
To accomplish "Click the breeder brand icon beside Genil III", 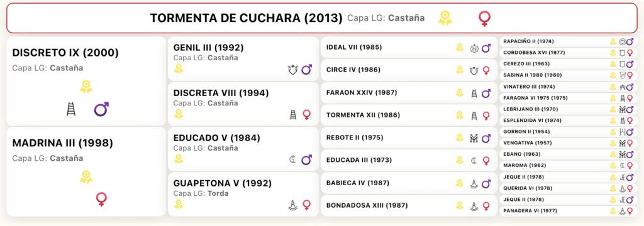I will 292,70.
